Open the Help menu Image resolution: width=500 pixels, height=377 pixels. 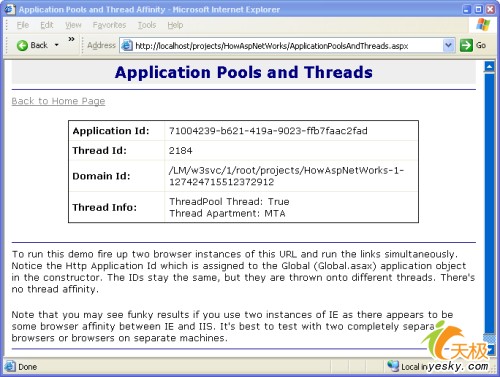tap(175, 25)
